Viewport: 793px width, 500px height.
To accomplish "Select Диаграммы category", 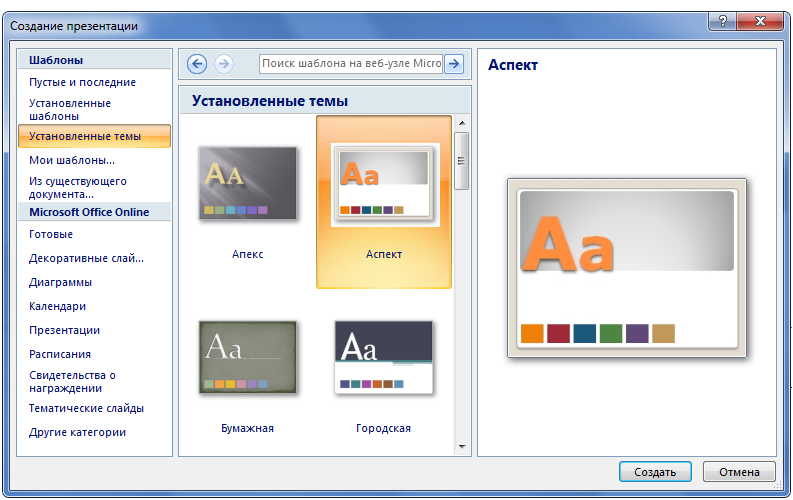I will click(x=60, y=282).
